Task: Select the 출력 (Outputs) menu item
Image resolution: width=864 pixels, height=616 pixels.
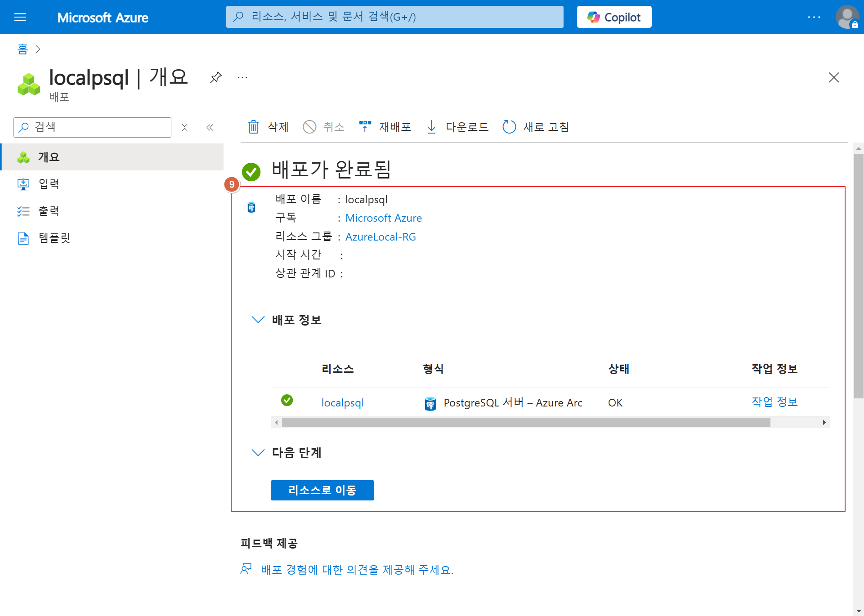Action: point(49,211)
